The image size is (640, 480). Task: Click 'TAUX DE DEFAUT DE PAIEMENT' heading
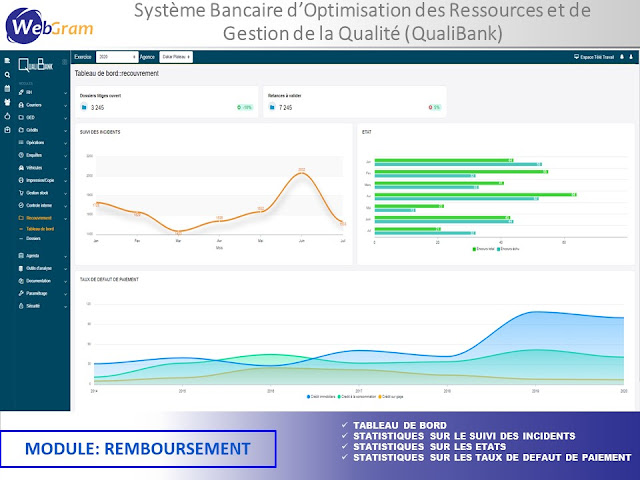coord(109,280)
